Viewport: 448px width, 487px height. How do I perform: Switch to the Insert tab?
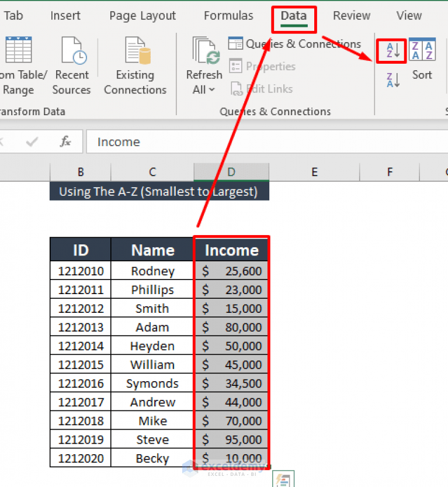[x=65, y=16]
